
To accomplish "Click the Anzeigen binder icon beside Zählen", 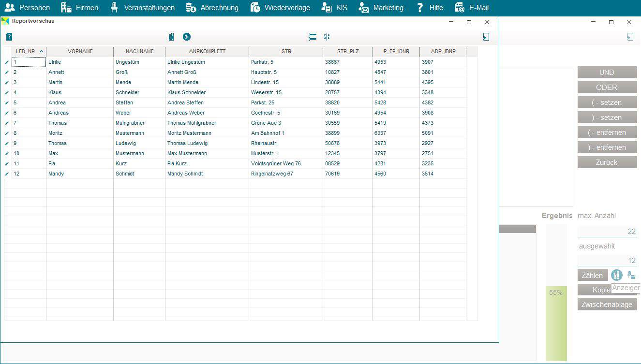I will (616, 275).
